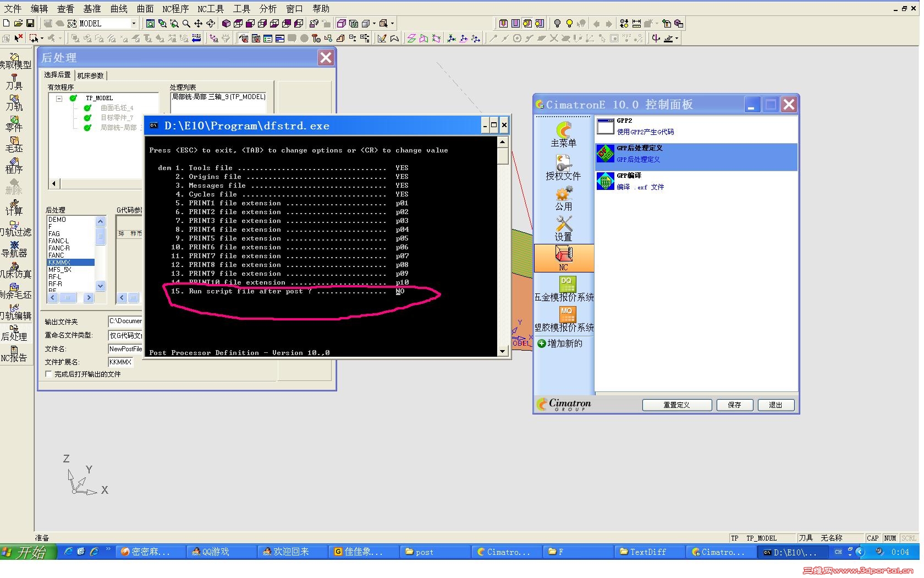Open License File (授权文件) in control panel
924x578 pixels.
564,167
